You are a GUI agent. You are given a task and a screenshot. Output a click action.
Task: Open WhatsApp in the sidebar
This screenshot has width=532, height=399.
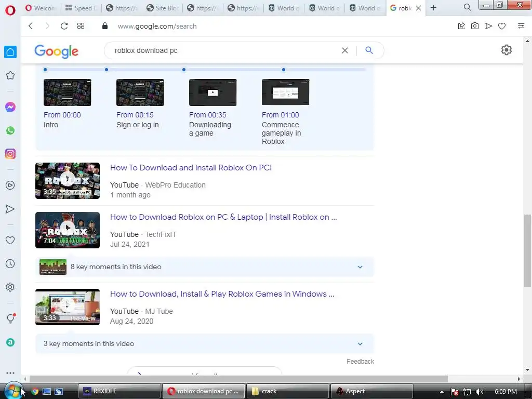point(10,130)
